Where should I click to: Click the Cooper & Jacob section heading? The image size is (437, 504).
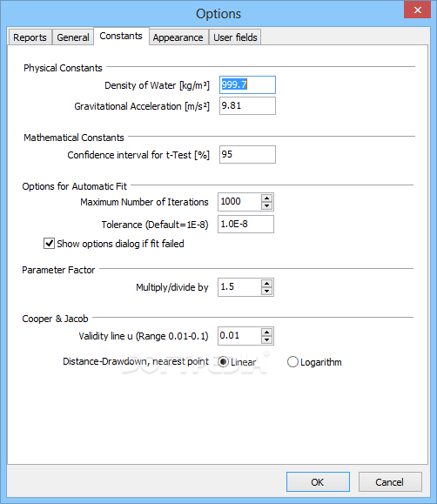55,319
